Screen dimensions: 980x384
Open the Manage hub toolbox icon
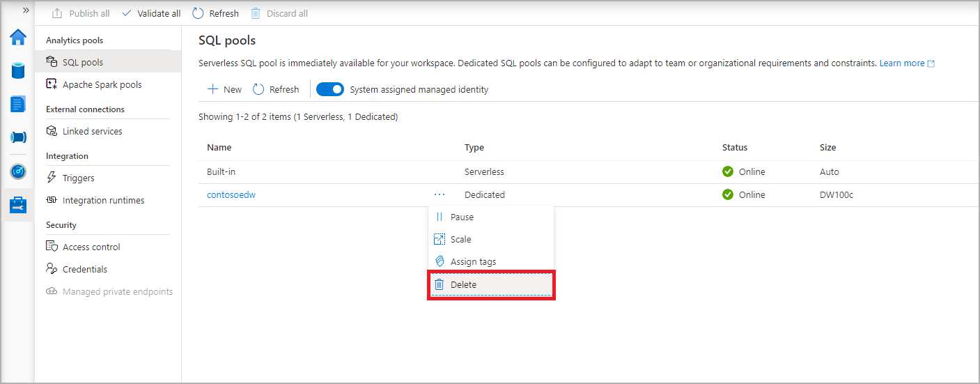coord(18,205)
